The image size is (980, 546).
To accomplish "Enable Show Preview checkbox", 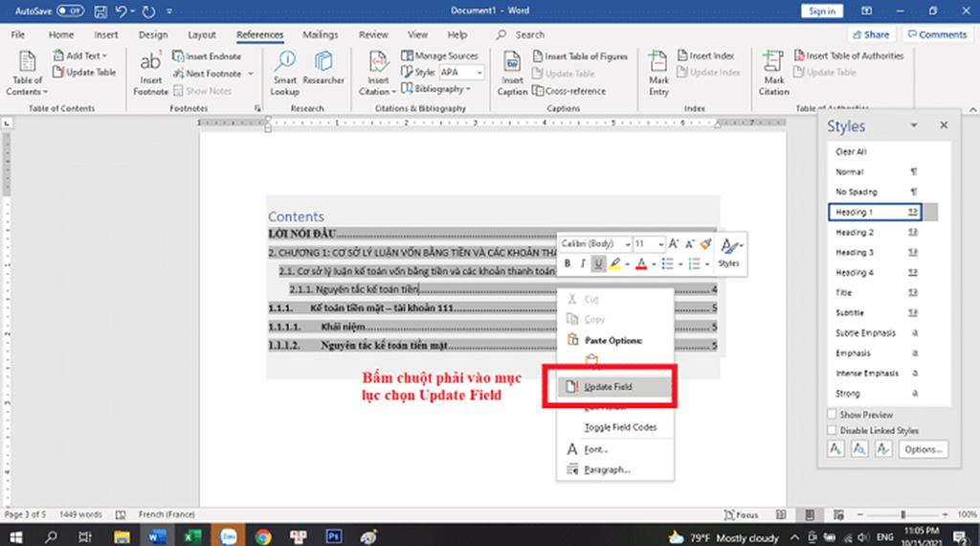I will click(x=832, y=414).
